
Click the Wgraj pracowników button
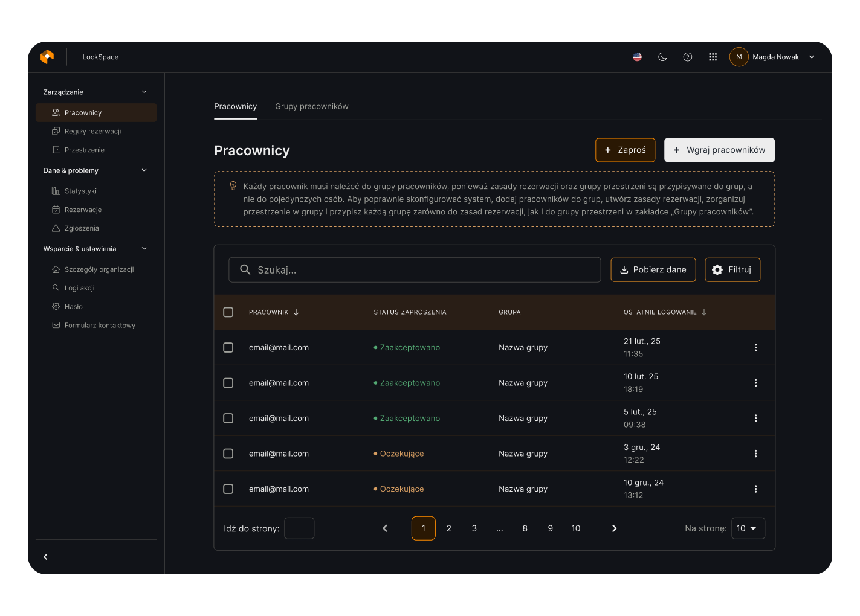pyautogui.click(x=719, y=150)
